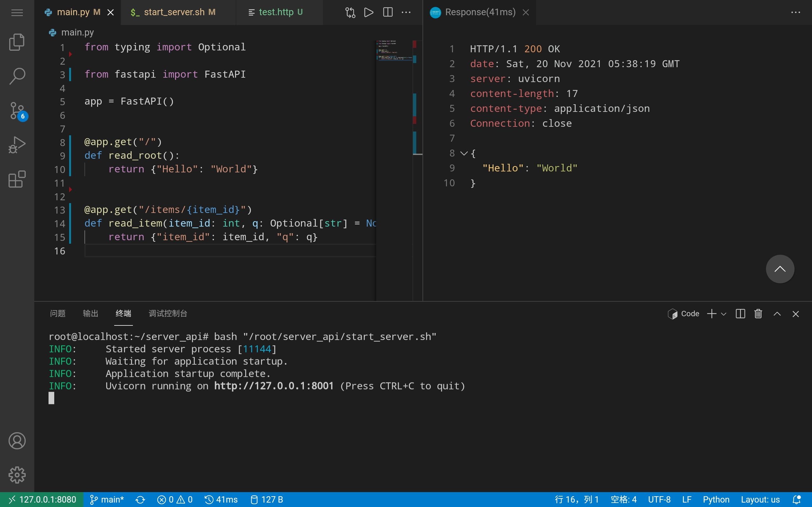This screenshot has height=507, width=812.
Task: Open the Extensions view
Action: pyautogui.click(x=17, y=179)
